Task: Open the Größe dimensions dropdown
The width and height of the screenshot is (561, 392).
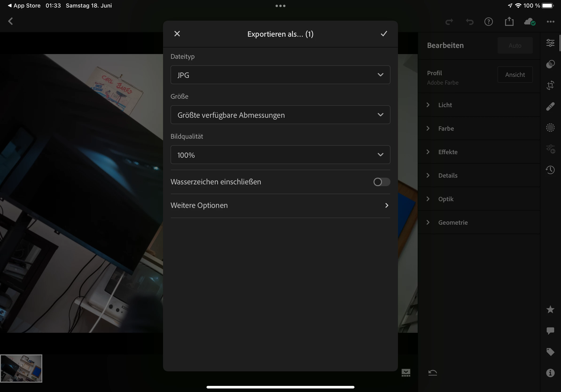Action: (280, 115)
